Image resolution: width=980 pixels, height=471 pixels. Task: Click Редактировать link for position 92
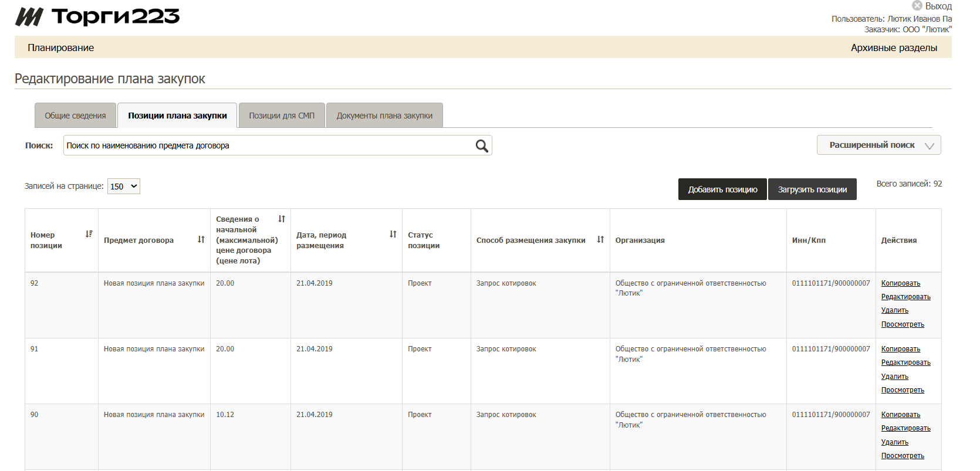(905, 297)
